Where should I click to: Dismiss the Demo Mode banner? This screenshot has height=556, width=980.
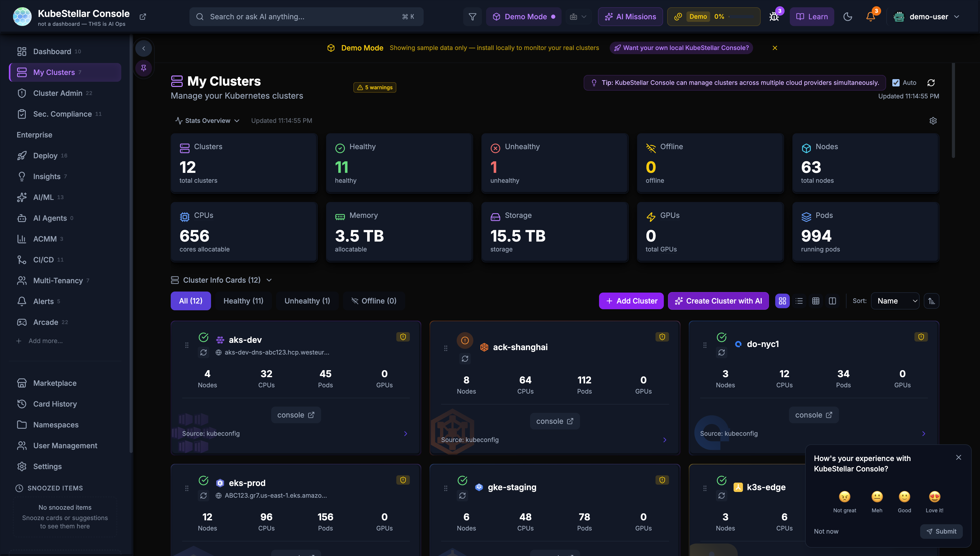[775, 48]
